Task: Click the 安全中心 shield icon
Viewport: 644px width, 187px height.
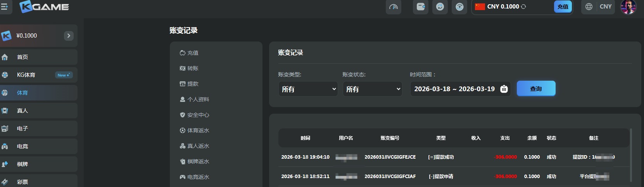Action: [x=183, y=115]
